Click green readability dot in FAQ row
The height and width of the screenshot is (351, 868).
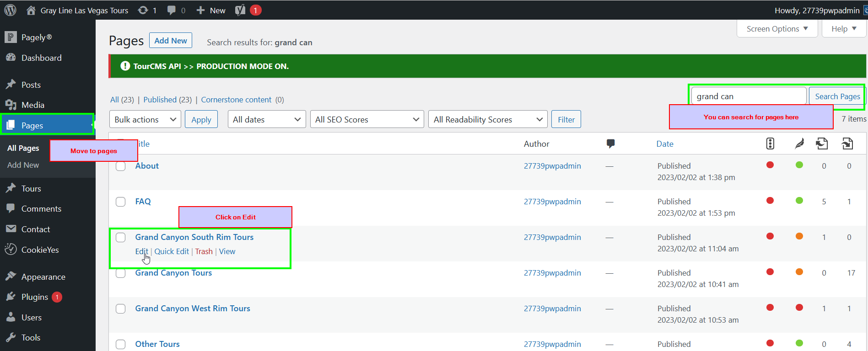click(799, 201)
